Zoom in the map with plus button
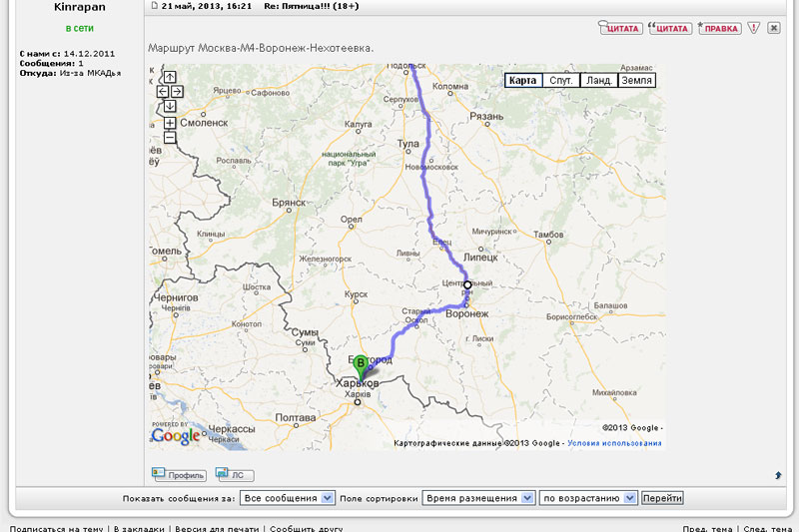The width and height of the screenshot is (799, 532). point(170,124)
